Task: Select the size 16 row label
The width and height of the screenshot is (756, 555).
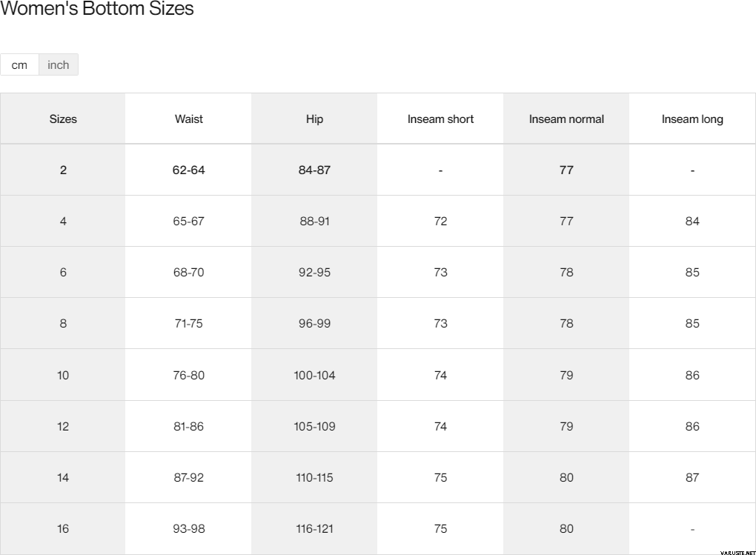Action: 63,529
